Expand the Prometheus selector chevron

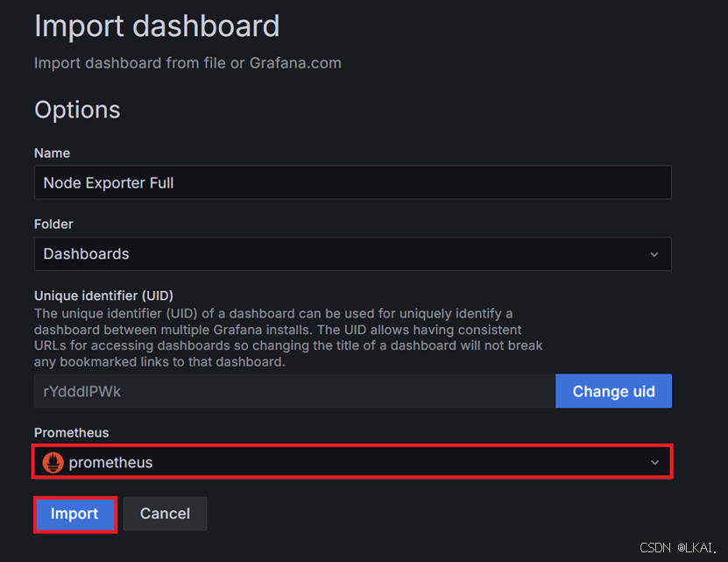pyautogui.click(x=654, y=463)
